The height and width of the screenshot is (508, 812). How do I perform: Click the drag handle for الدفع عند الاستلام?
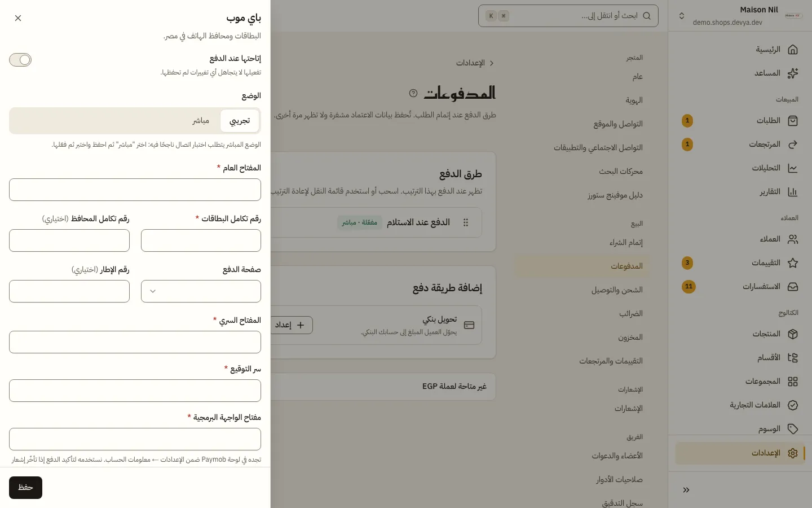point(466,222)
